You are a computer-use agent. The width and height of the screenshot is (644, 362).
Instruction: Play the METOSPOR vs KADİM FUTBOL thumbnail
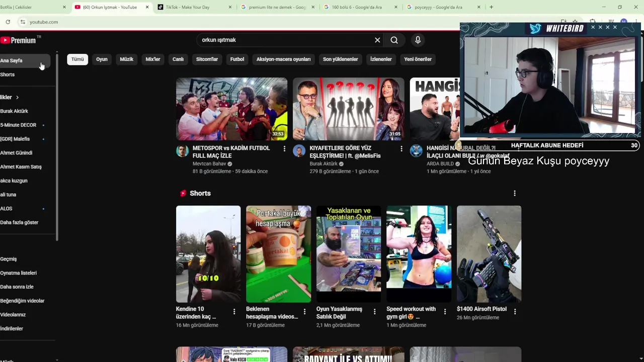pyautogui.click(x=231, y=109)
